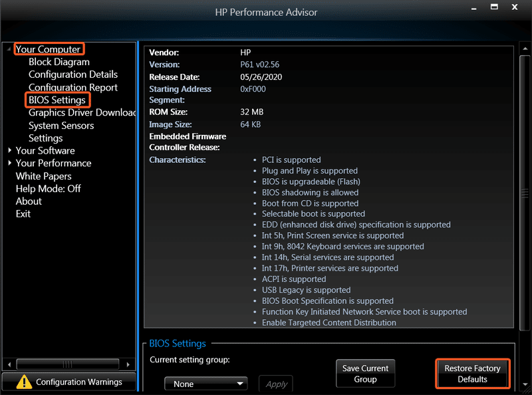Click Restore Factory Defaults button
This screenshot has height=395, width=532.
(472, 374)
